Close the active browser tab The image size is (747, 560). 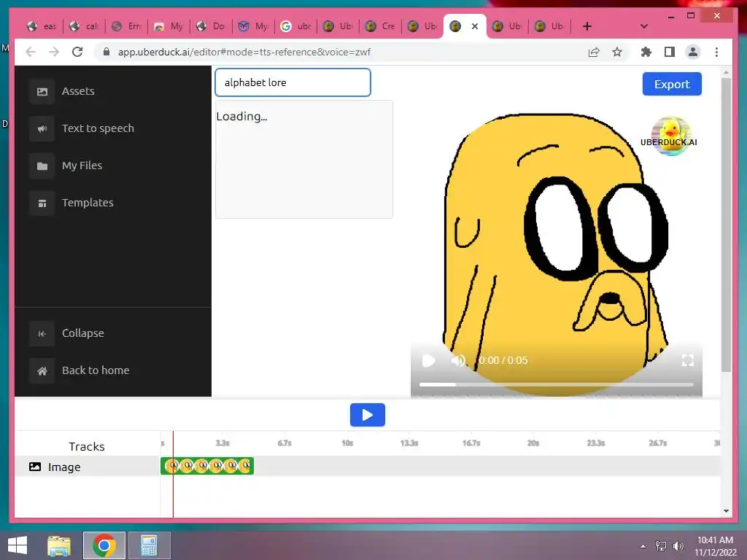[x=474, y=26]
